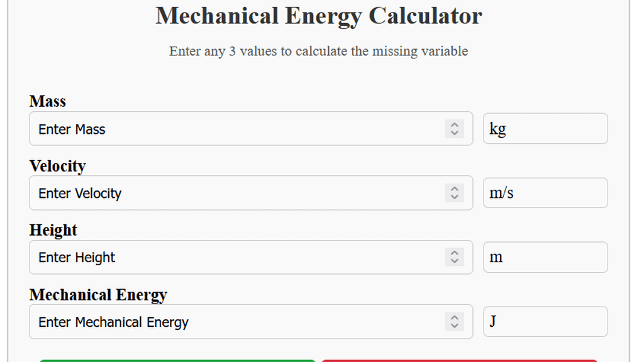Viewport: 644px width, 362px height.
Task: Click the kg unit box beside Mass
Action: tap(545, 128)
